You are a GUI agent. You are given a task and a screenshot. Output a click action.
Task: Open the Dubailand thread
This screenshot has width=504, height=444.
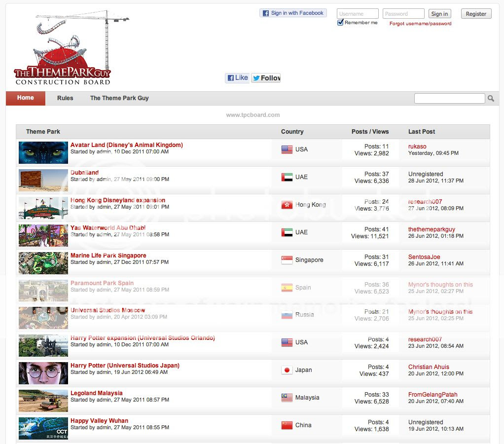click(x=84, y=173)
